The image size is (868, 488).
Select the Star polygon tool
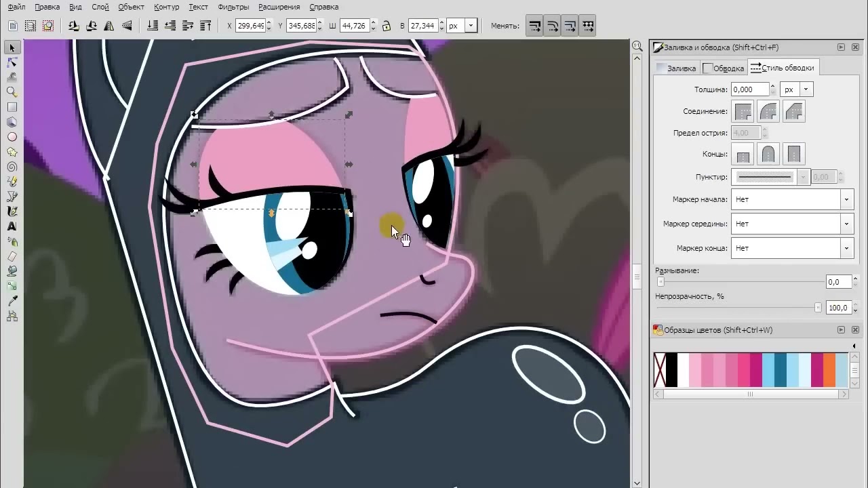[12, 152]
